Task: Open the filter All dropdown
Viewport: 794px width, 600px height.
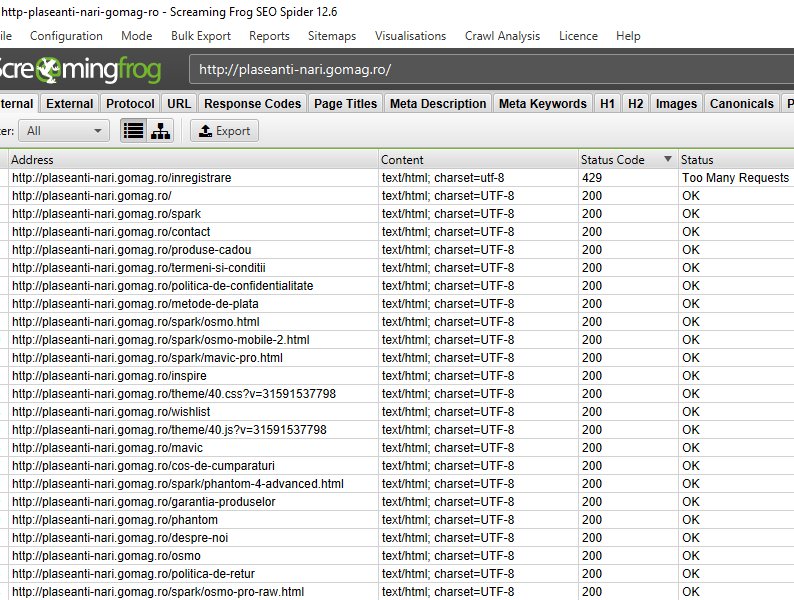Action: (x=64, y=131)
